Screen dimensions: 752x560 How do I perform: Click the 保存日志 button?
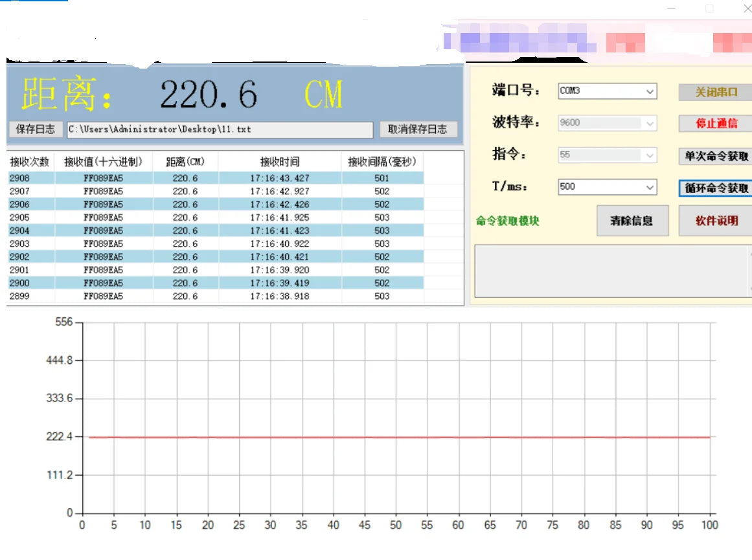[35, 129]
